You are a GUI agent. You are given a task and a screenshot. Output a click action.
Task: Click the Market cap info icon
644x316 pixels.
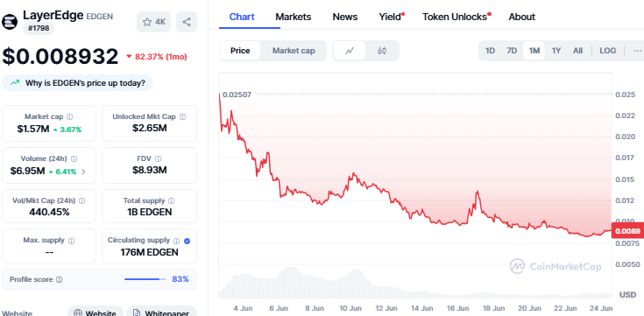point(70,117)
